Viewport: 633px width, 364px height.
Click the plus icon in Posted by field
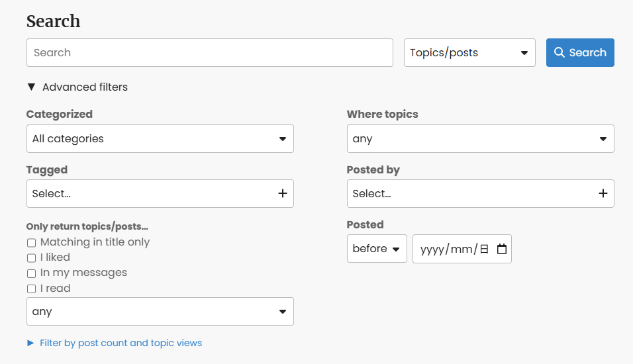[603, 194]
